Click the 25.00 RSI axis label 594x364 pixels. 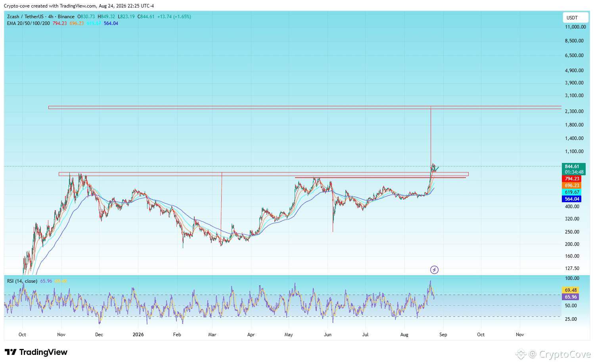point(571,319)
